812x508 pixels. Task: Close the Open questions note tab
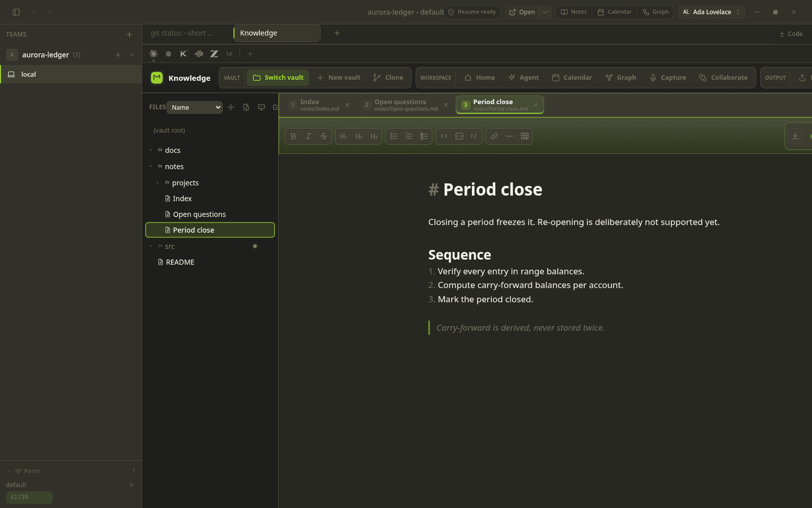446,105
